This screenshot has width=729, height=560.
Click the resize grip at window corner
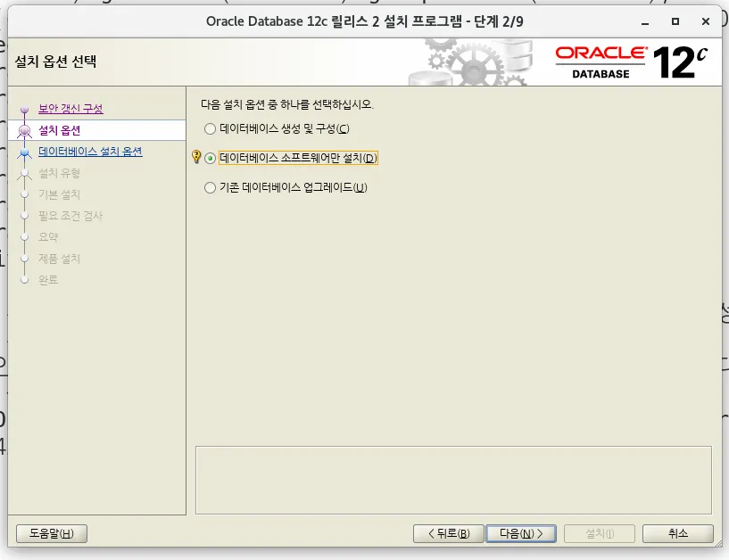coord(717,543)
